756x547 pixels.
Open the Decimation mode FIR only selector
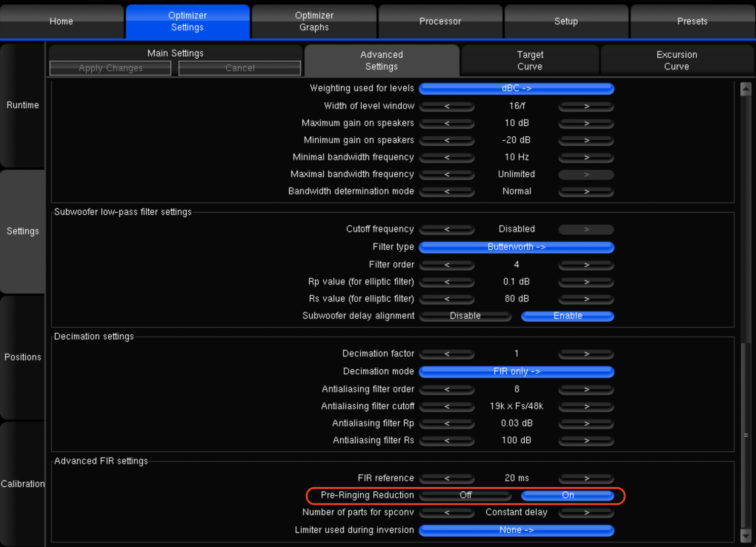point(516,372)
